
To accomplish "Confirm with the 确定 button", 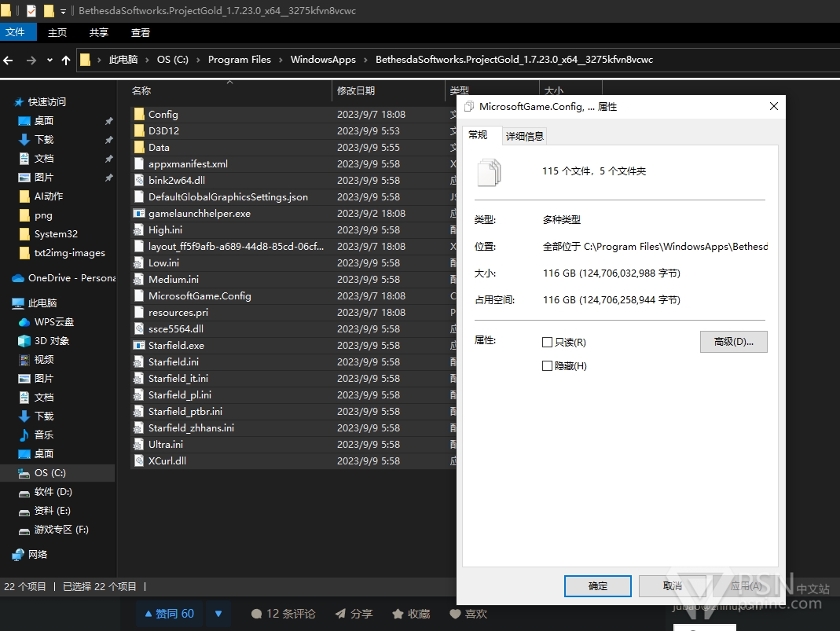I will (x=598, y=586).
